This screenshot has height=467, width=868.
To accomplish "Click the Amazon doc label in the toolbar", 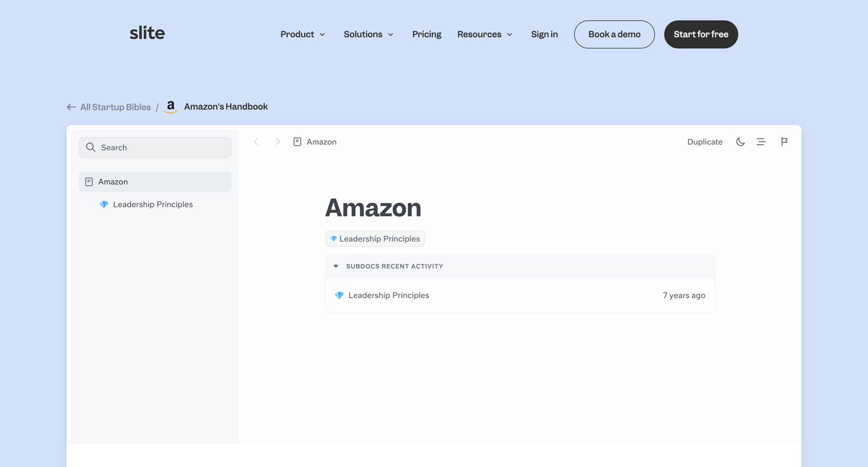I will (315, 142).
